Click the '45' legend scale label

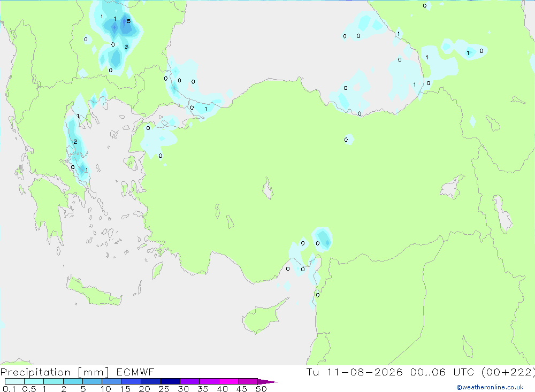(242, 389)
